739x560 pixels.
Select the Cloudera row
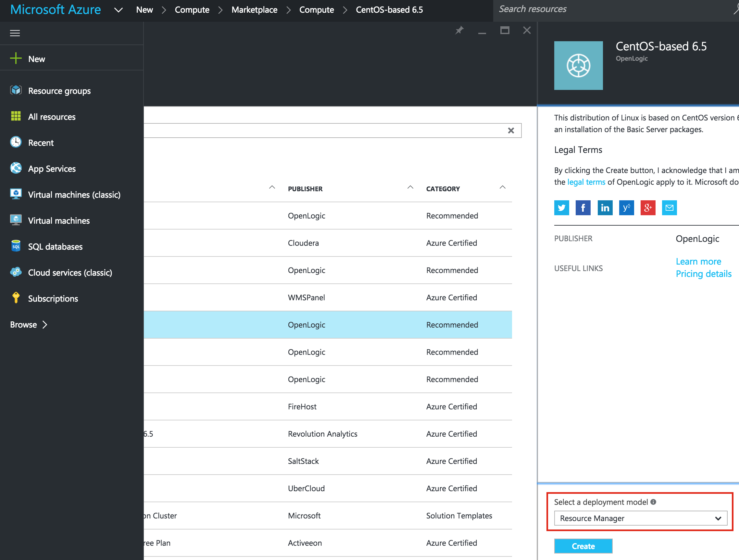[328, 243]
